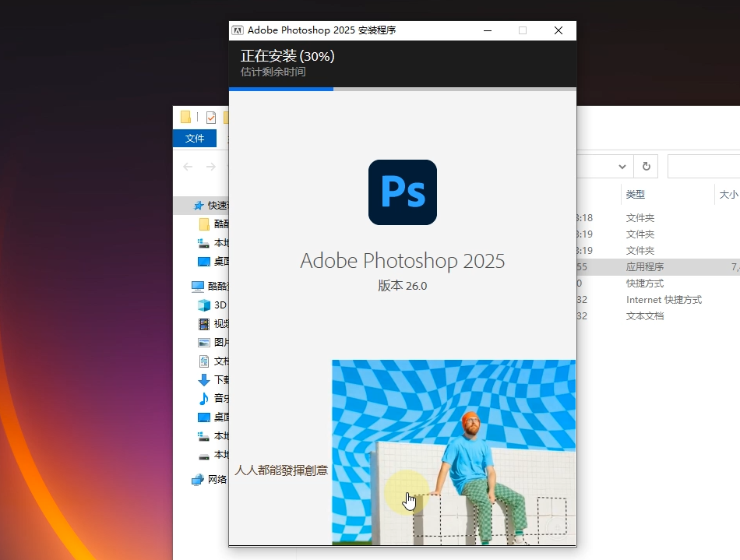Click in the Explorer search box
Screen dimensions: 740x560
(703, 167)
